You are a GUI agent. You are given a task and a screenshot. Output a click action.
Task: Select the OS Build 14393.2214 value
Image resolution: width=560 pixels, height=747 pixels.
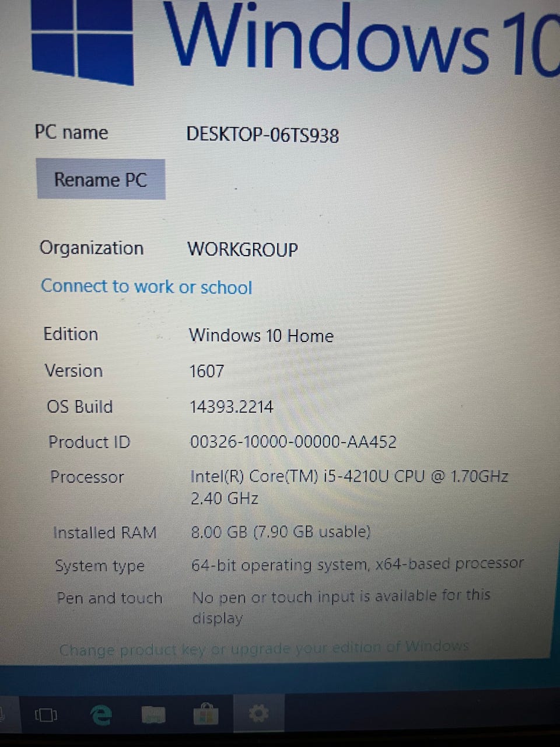click(x=232, y=407)
